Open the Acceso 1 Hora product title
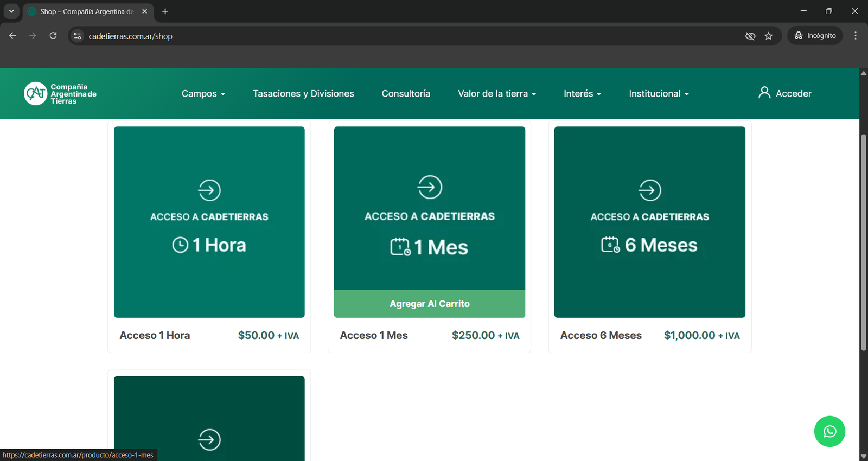This screenshot has height=461, width=868. click(x=155, y=336)
